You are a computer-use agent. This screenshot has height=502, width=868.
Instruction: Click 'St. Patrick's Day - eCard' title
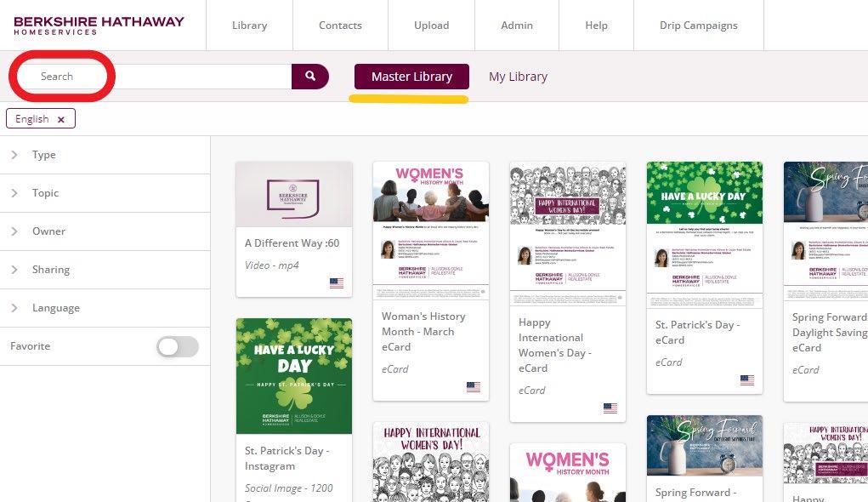(x=697, y=333)
